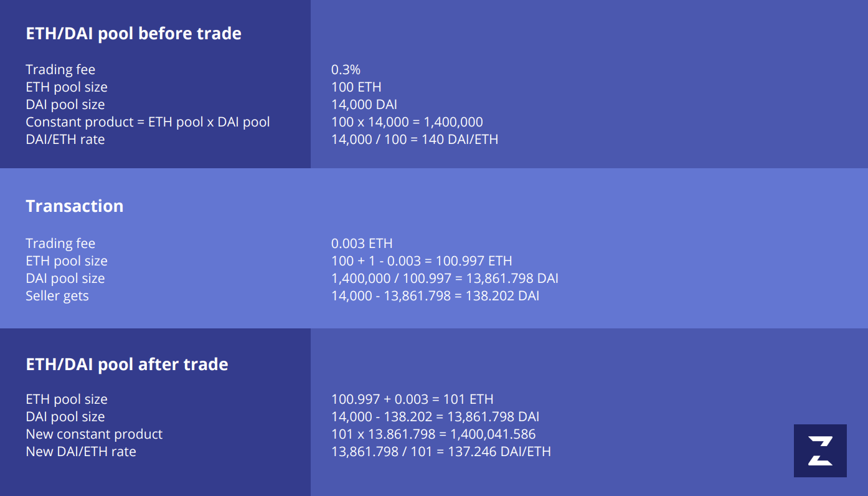Click the 'Seller gets' label
The height and width of the screenshot is (496, 868).
(57, 296)
